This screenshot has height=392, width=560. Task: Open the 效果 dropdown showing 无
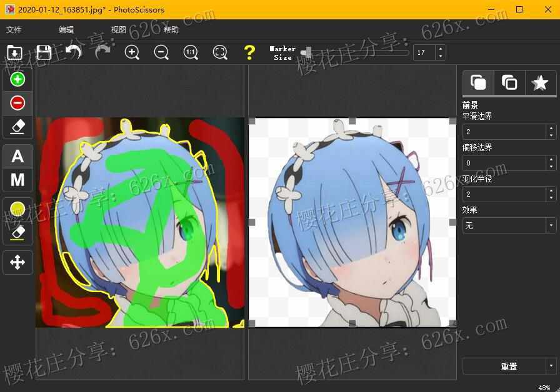[509, 225]
